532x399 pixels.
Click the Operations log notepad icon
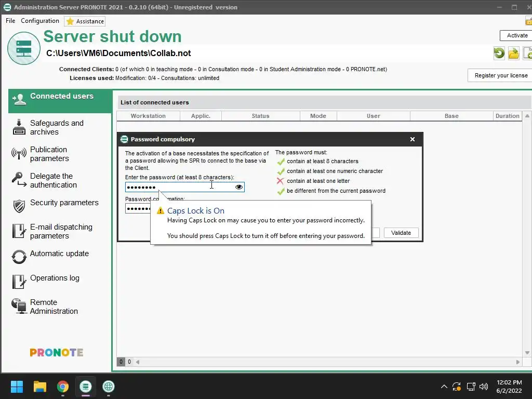coord(19,282)
